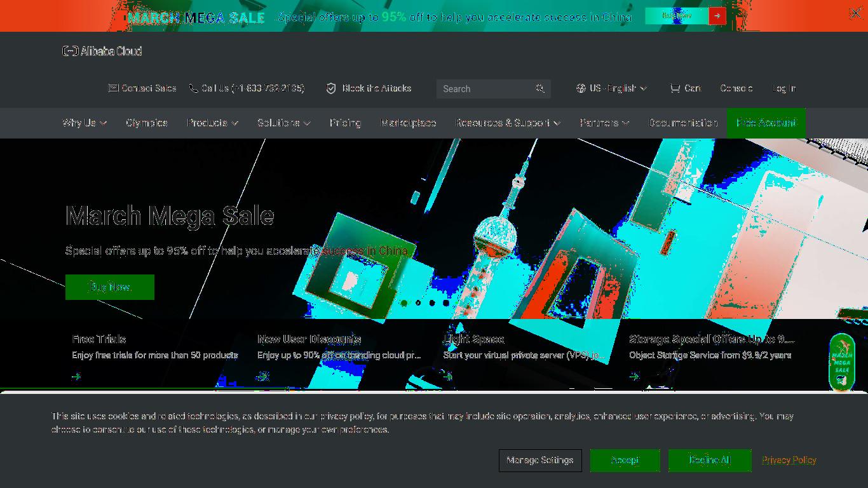Open the Contact Sales link
Image resolution: width=868 pixels, height=488 pixels.
(149, 88)
